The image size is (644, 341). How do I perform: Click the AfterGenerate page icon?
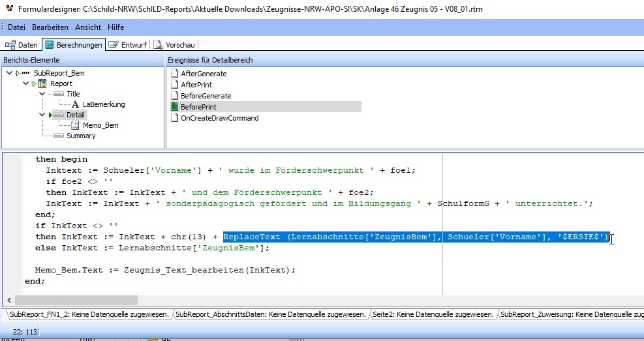(175, 74)
